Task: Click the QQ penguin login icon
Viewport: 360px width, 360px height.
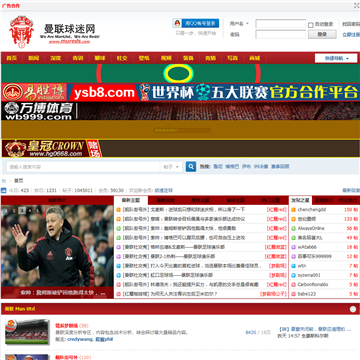Action: click(177, 23)
